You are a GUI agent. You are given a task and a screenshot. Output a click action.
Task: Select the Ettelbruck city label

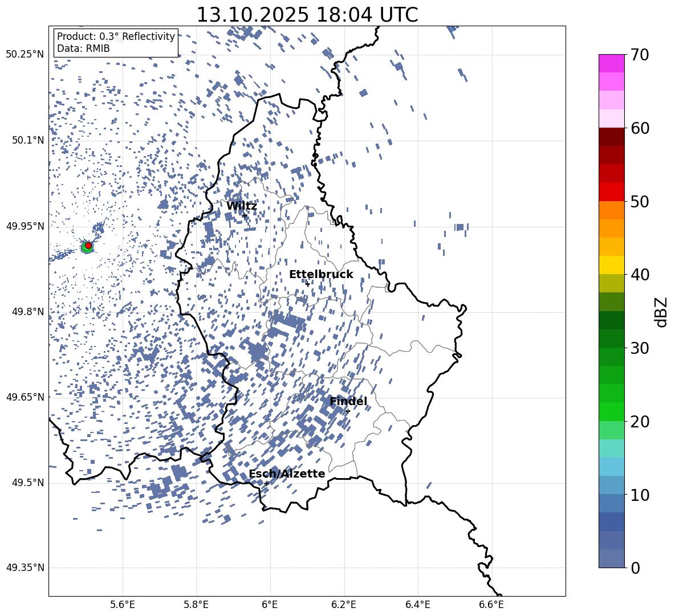point(321,275)
